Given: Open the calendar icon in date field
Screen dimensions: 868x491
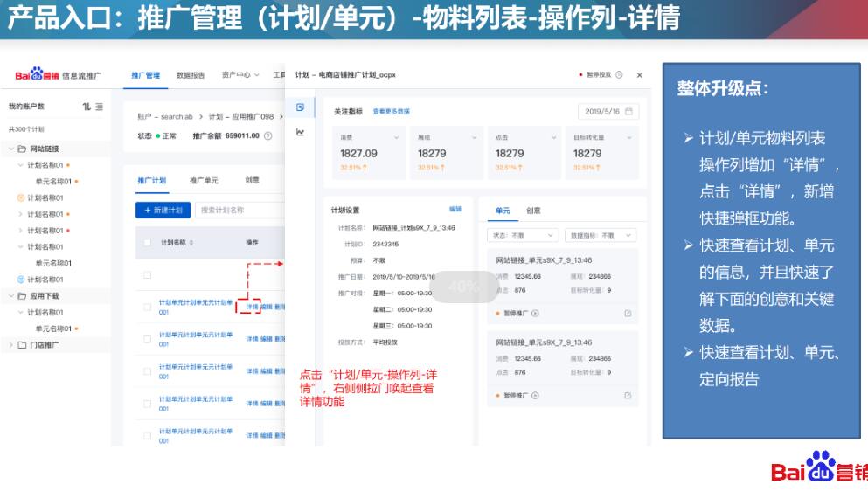Looking at the screenshot, I should click(x=628, y=112).
